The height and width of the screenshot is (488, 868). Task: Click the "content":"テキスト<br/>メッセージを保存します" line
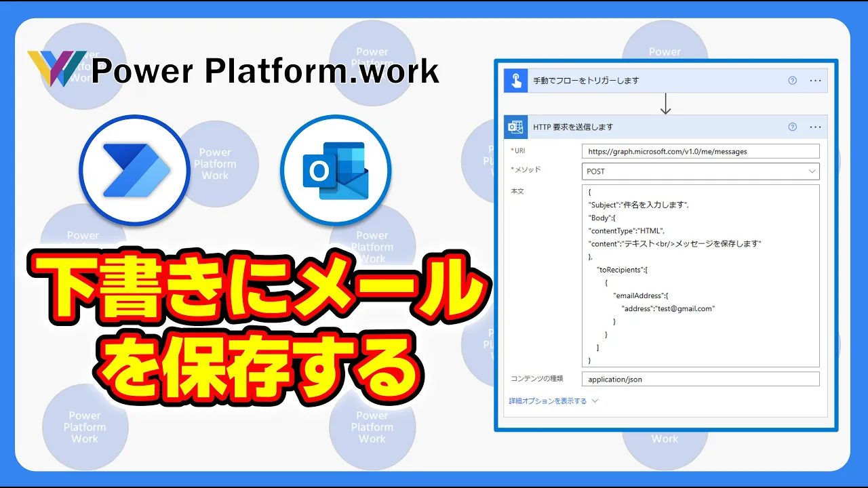[675, 243]
